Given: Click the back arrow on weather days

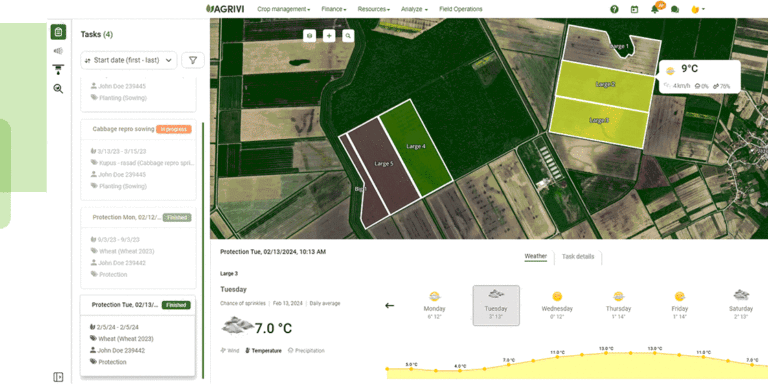Looking at the screenshot, I should [x=389, y=306].
